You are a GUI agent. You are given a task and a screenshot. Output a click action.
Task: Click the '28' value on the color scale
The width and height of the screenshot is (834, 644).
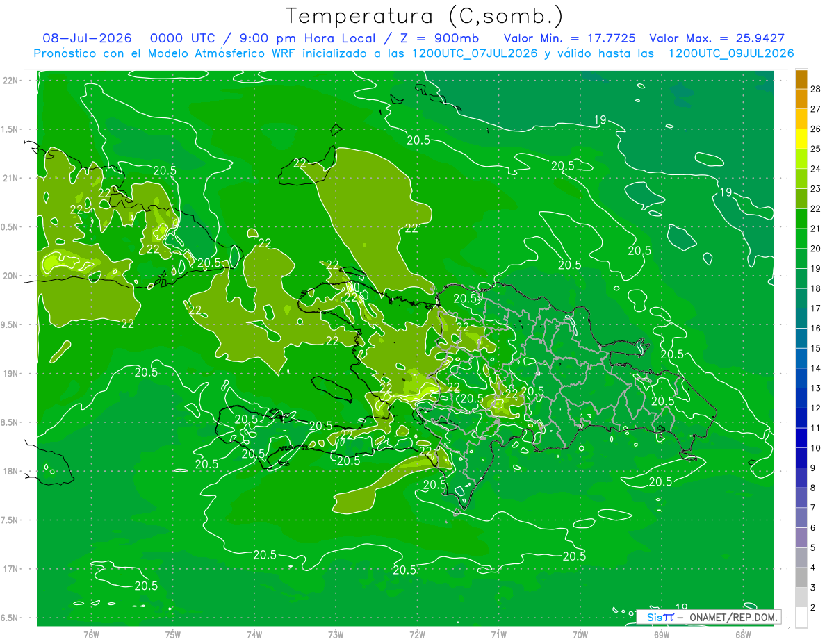pyautogui.click(x=815, y=88)
